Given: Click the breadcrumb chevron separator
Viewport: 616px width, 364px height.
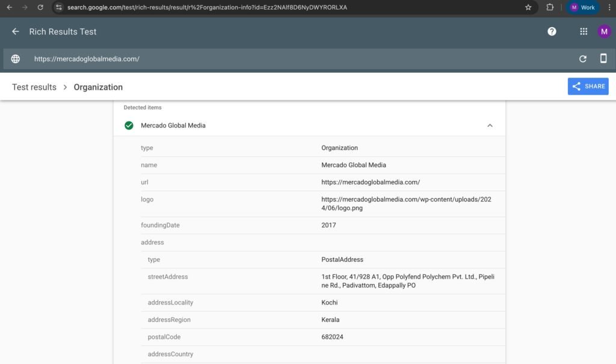Looking at the screenshot, I should (x=65, y=87).
